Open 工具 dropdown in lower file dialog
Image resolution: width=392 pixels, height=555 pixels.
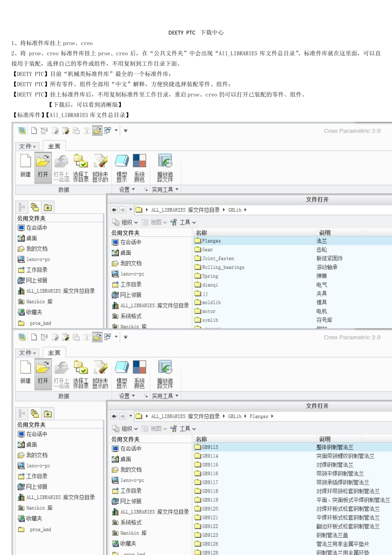tap(183, 429)
